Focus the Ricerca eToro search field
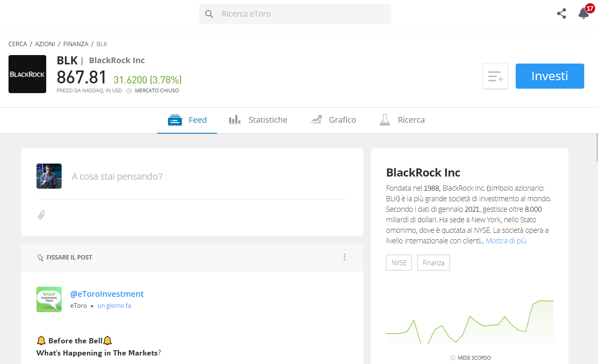Screen dimensions: 598x364 click(x=295, y=14)
